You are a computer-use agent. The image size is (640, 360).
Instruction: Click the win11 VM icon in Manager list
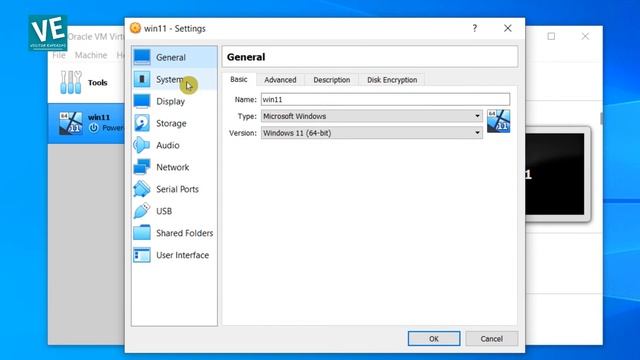pyautogui.click(x=70, y=123)
